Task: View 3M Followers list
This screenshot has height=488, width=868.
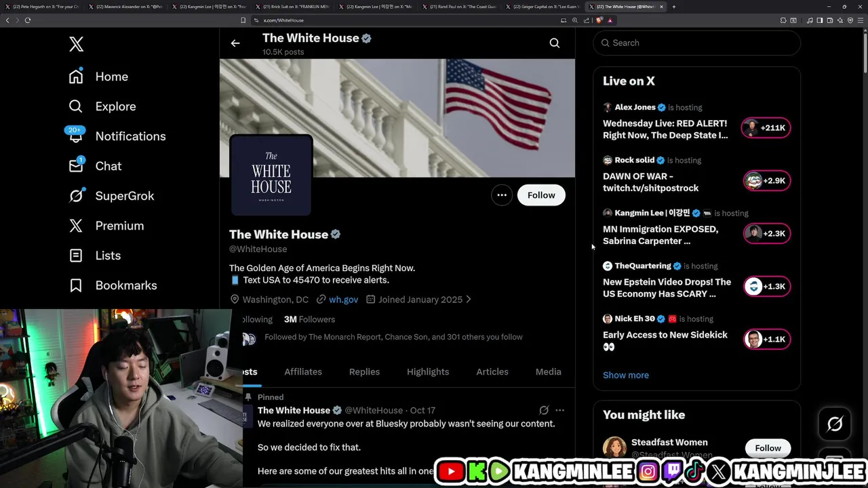Action: tap(309, 319)
